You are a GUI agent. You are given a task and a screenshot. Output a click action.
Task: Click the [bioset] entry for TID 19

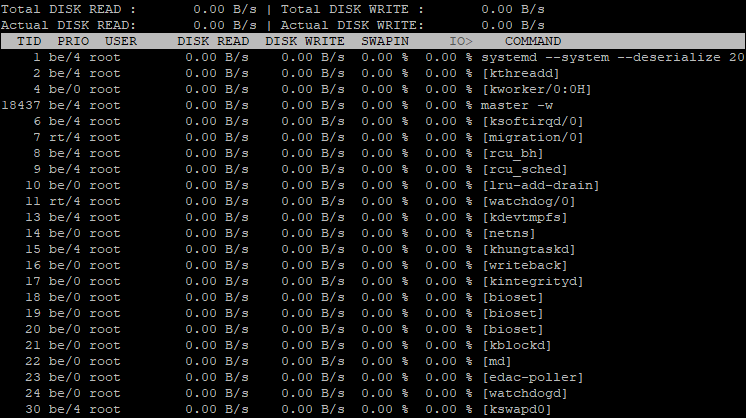512,314
